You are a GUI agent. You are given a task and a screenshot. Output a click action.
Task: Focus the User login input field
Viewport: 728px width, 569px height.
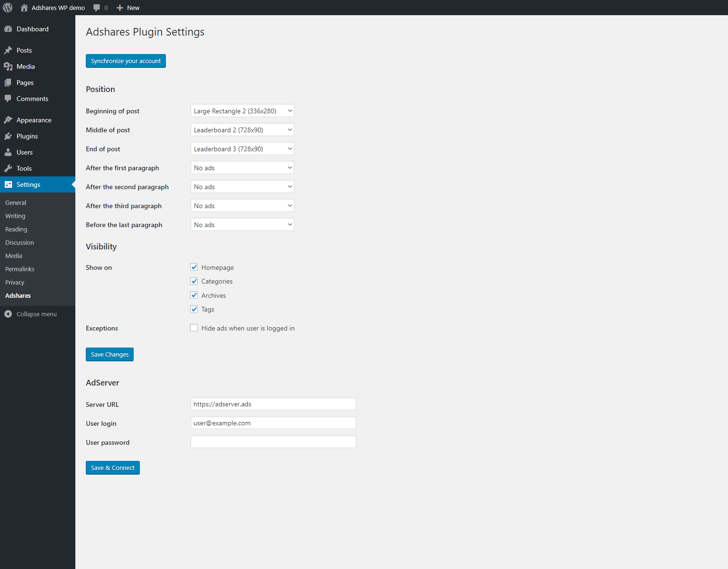pyautogui.click(x=273, y=423)
